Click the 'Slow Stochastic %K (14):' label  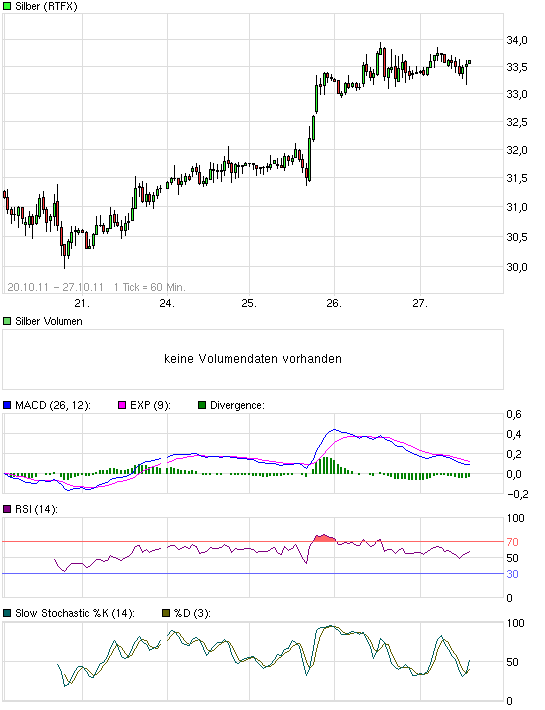tap(75, 614)
